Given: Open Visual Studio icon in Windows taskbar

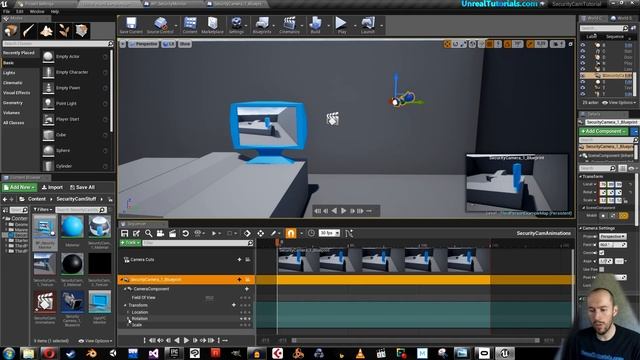Looking at the screenshot, I should [153, 353].
